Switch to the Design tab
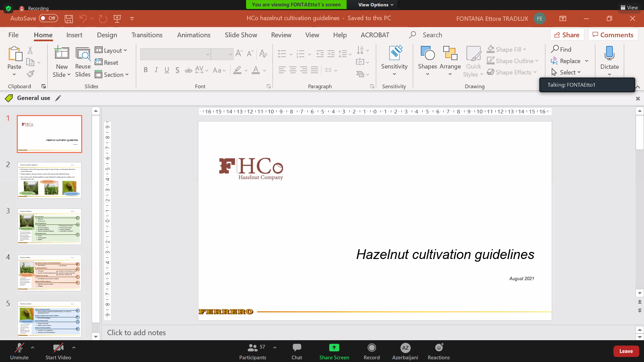Screen dimensions: 644x362 point(107,35)
